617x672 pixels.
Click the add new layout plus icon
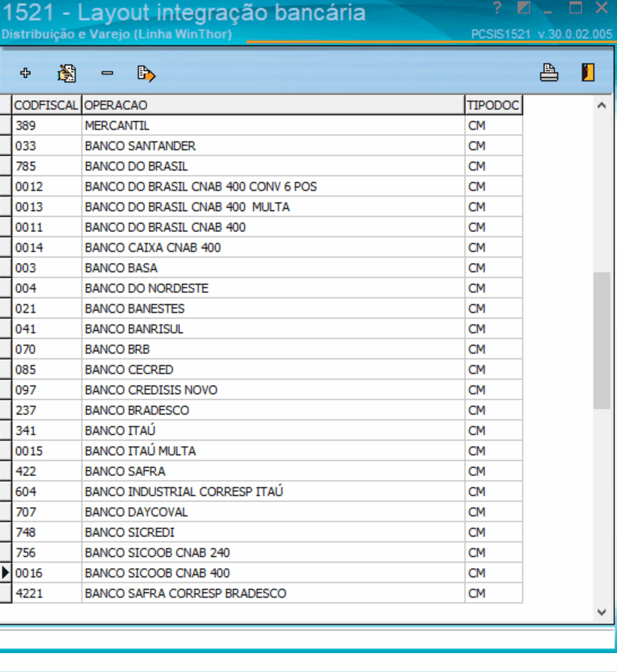26,73
